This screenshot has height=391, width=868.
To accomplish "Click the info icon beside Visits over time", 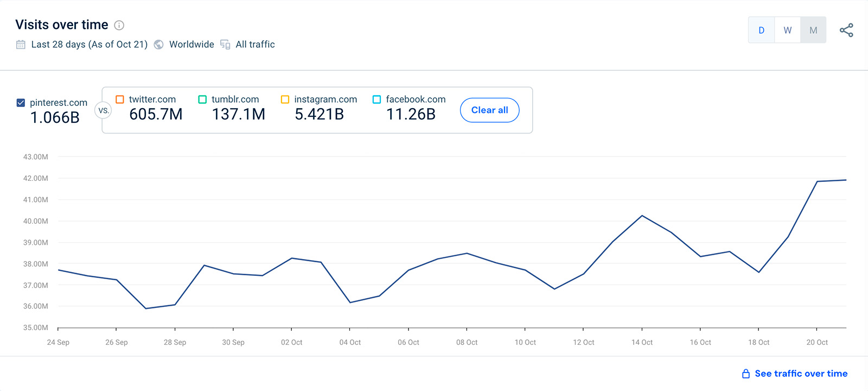I will (119, 25).
